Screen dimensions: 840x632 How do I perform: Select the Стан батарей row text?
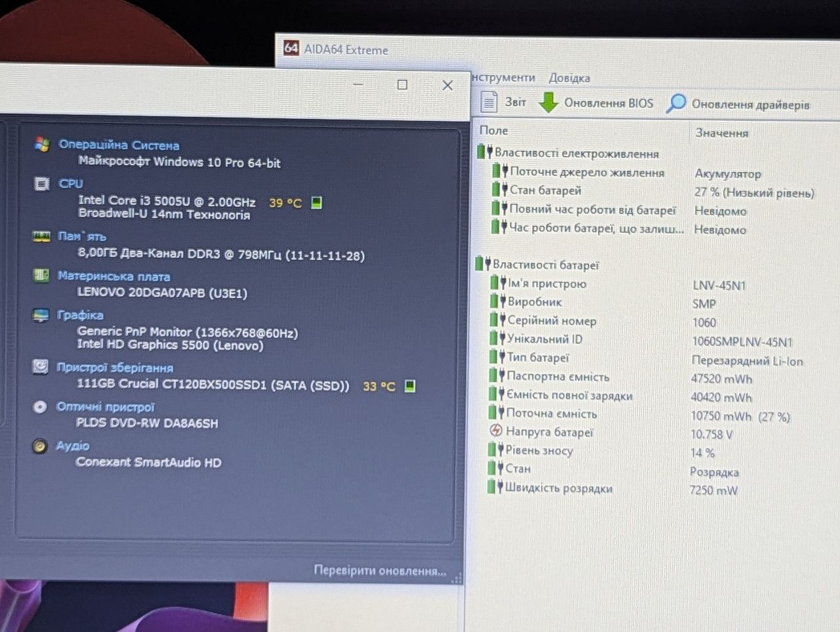[546, 190]
